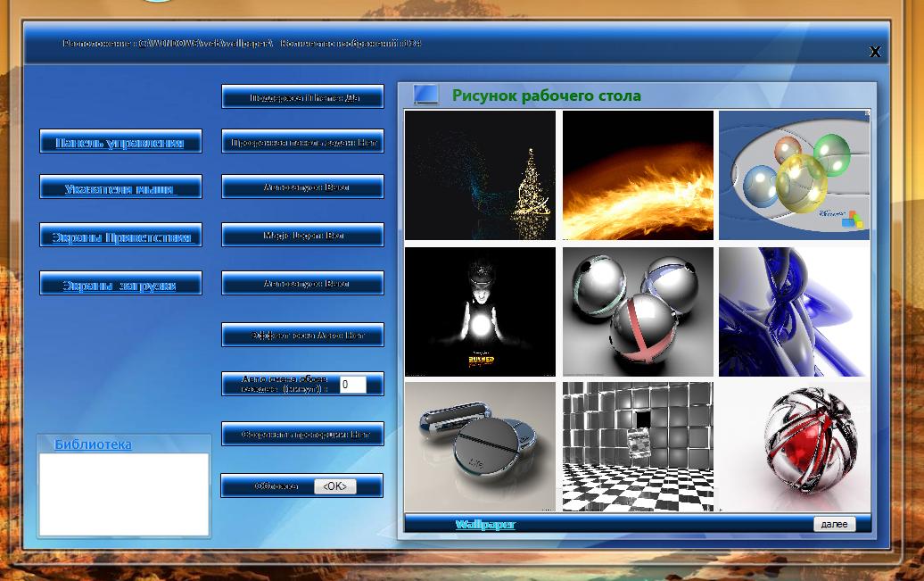Select the metallic pills wallpaper
This screenshot has width=924, height=581.
coord(480,446)
